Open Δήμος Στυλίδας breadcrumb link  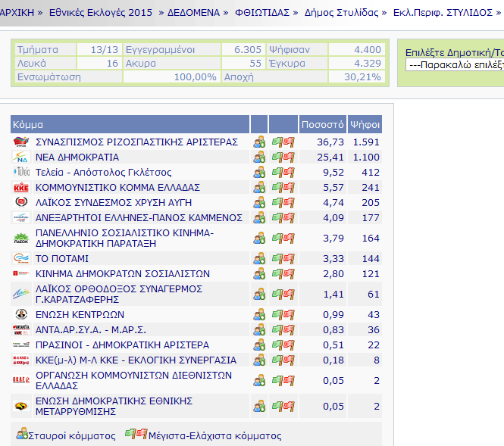(341, 13)
